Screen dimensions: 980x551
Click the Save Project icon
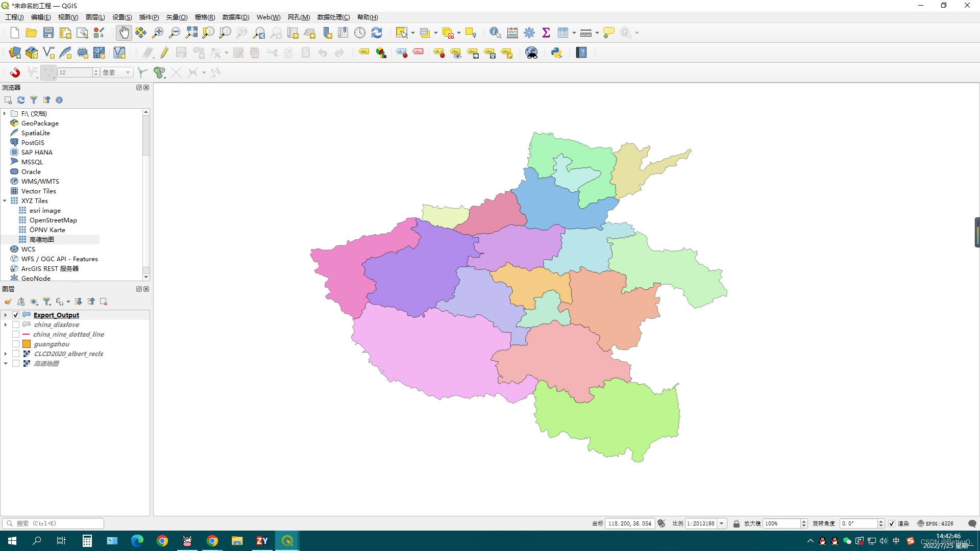click(48, 33)
